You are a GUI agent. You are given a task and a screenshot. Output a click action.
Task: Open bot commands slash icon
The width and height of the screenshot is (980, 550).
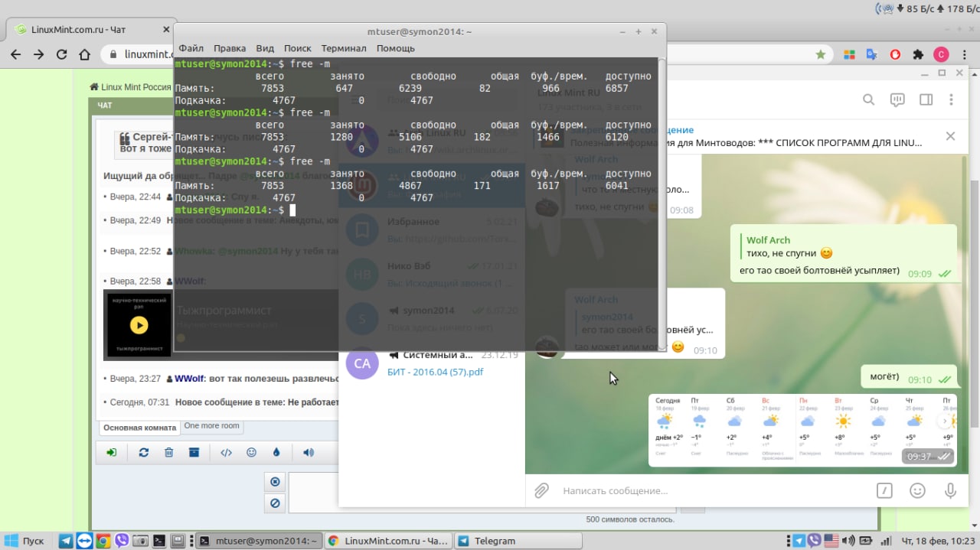pyautogui.click(x=884, y=490)
